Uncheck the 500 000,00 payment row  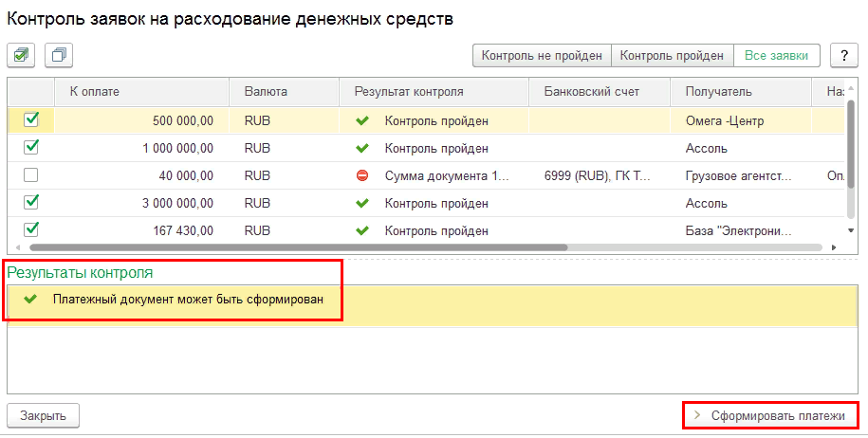point(31,120)
